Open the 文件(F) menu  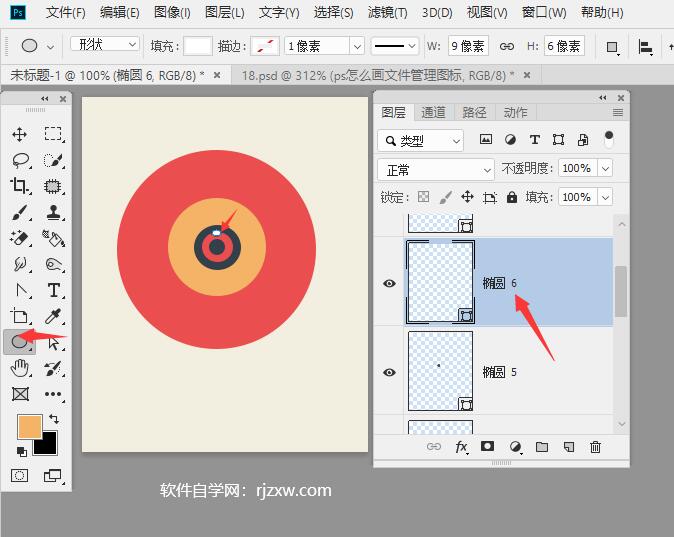pos(66,12)
